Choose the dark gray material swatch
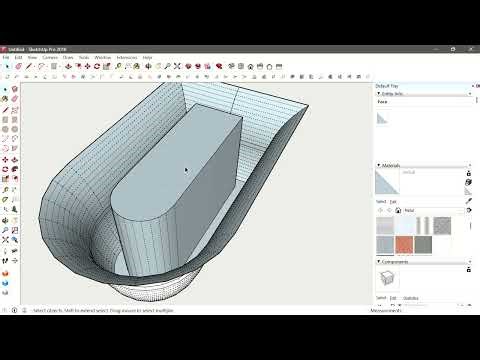This screenshot has height=360, width=480. tap(423, 245)
